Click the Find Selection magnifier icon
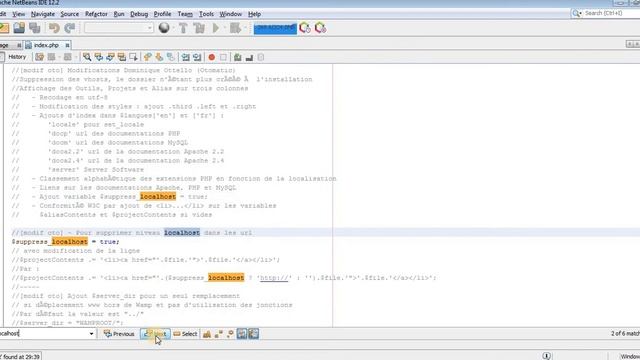The height and width of the screenshot is (360, 640). (87, 57)
